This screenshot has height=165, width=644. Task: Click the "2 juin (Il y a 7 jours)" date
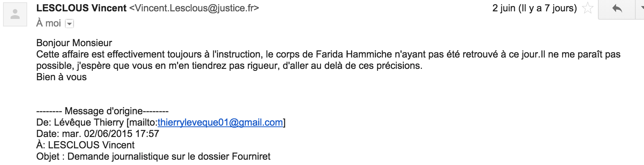534,8
